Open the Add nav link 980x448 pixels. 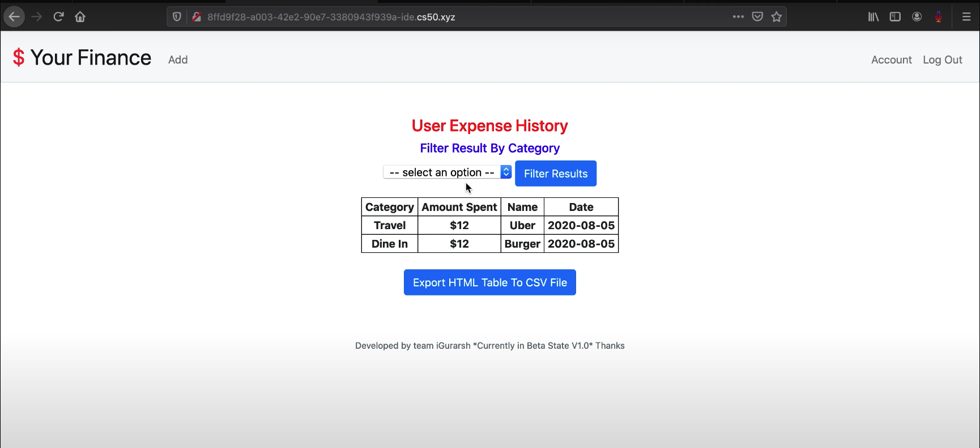[x=178, y=60]
